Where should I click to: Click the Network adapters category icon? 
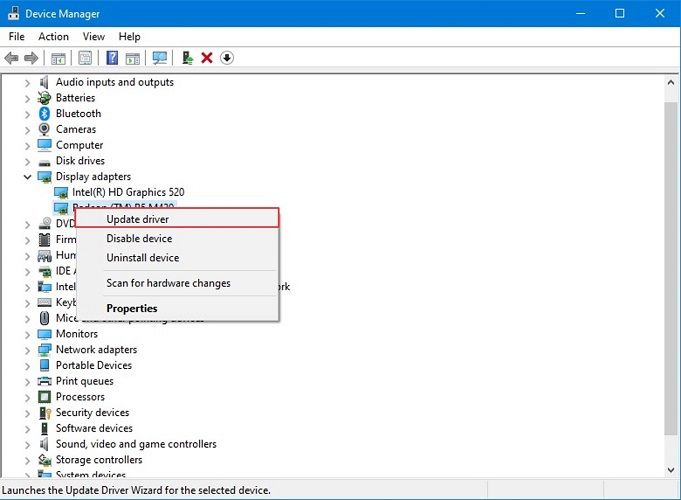coord(44,350)
